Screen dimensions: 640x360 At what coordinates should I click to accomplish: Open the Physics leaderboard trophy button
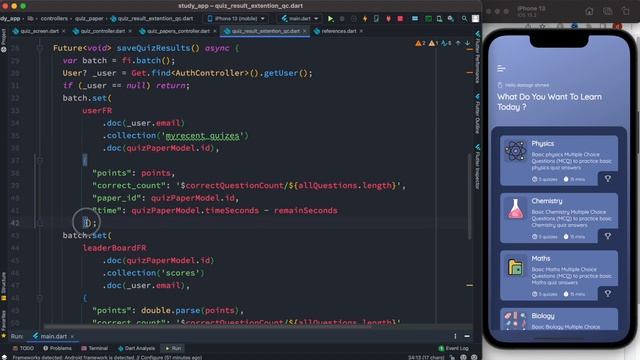(608, 179)
